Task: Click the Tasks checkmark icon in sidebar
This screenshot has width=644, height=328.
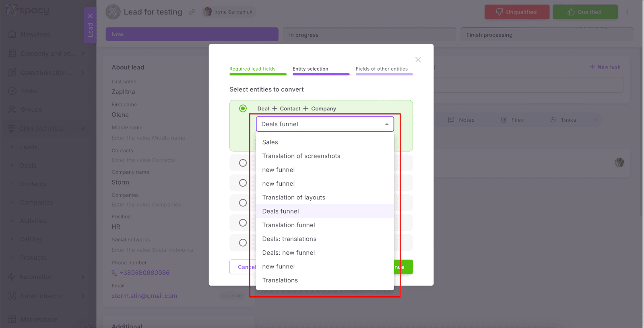Action: pos(12,91)
